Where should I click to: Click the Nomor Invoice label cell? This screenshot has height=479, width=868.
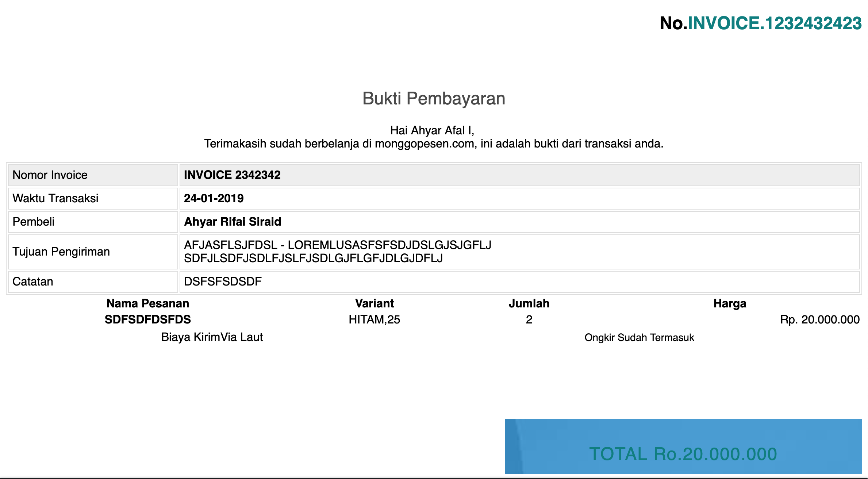93,175
